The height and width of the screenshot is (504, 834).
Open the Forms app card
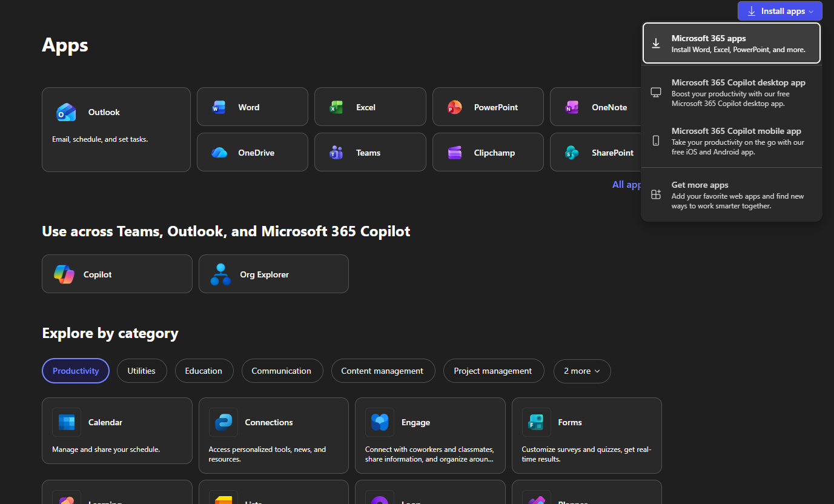tap(586, 435)
